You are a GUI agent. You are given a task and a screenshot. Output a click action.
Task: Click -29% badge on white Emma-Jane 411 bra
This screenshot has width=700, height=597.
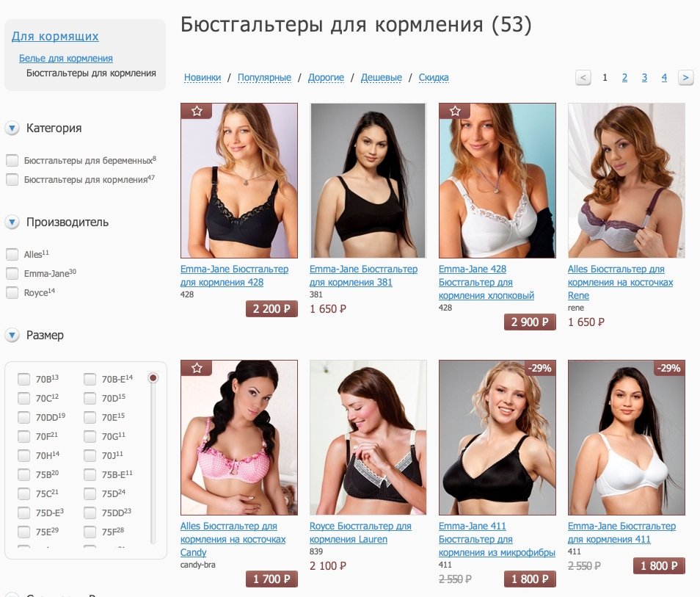coord(668,368)
